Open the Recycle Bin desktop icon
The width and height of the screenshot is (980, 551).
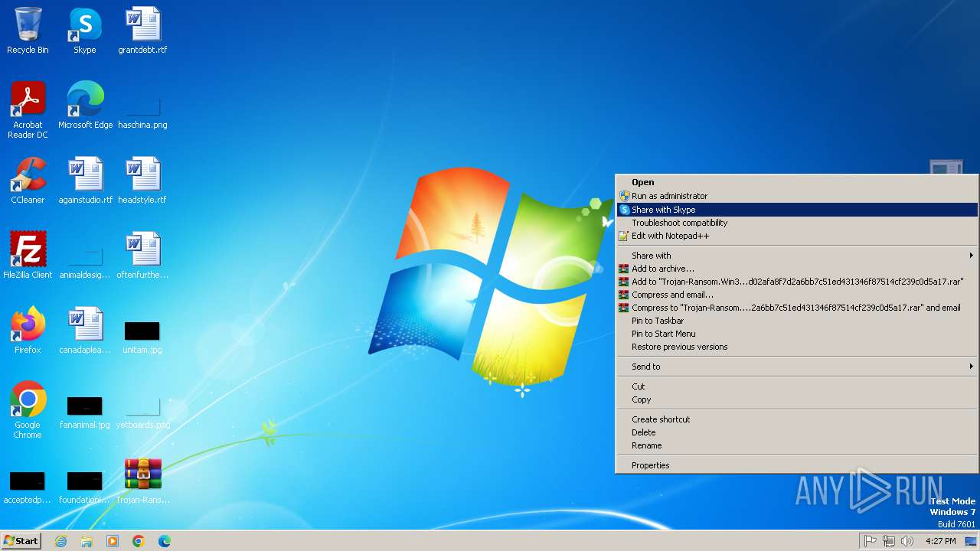click(x=28, y=31)
